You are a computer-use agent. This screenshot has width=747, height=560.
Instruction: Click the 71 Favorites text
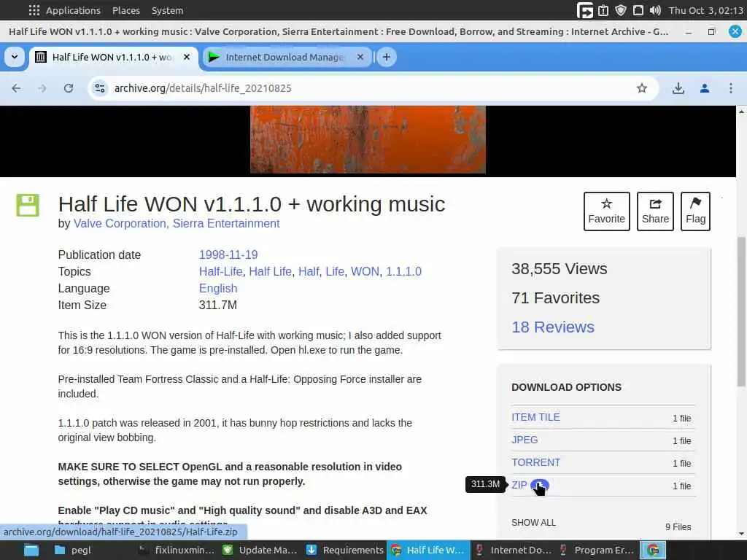[555, 298]
